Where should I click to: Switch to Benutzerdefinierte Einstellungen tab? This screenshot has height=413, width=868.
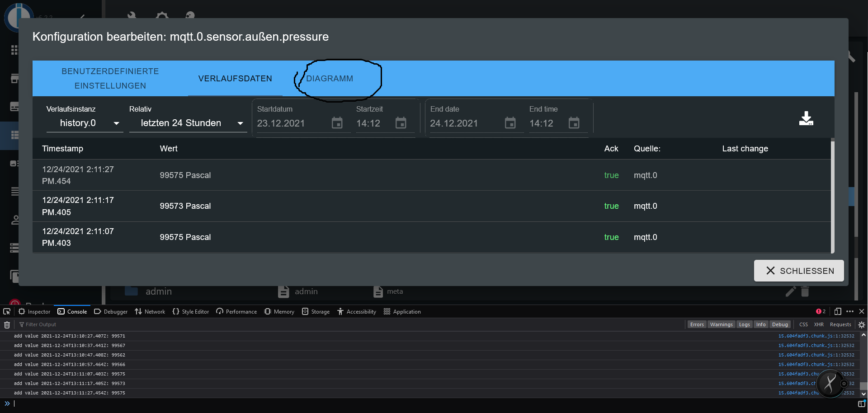pos(110,78)
